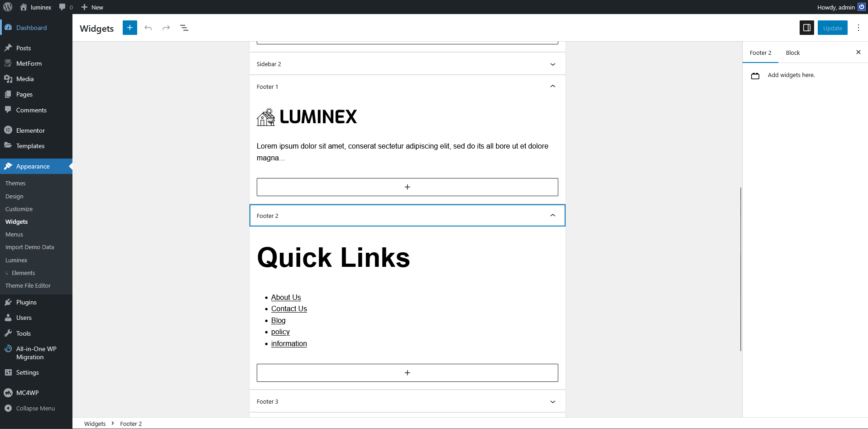
Task: Toggle the Settings sidebar panel button
Action: point(806,28)
